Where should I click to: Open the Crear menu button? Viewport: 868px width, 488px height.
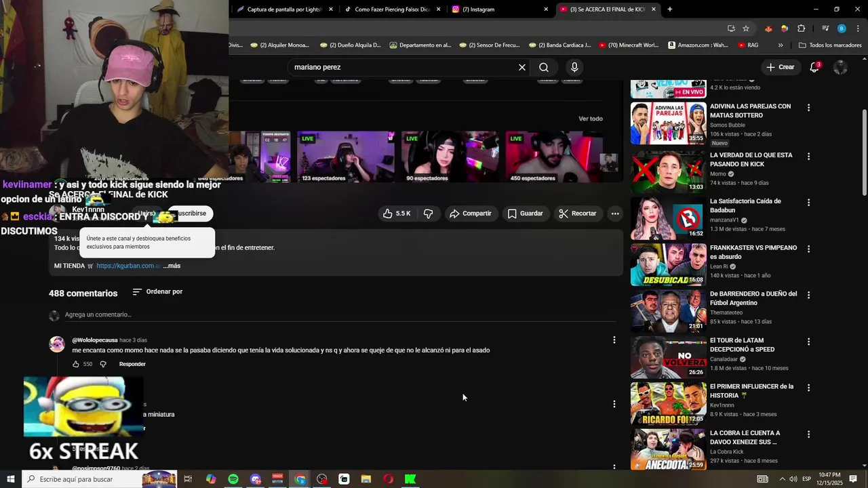[x=781, y=67]
